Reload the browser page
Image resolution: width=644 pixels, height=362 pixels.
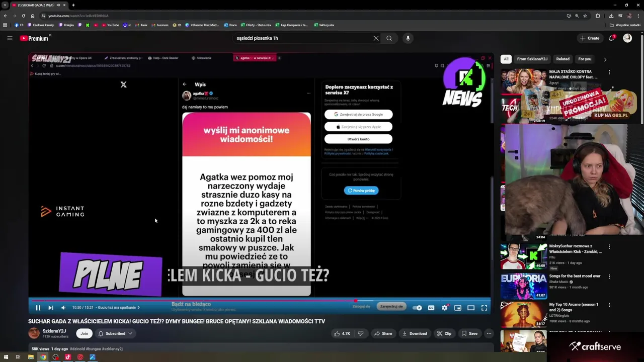coord(23,16)
